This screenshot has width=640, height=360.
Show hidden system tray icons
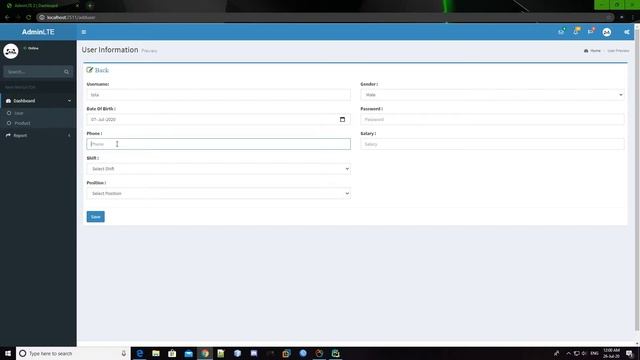pyautogui.click(x=568, y=353)
